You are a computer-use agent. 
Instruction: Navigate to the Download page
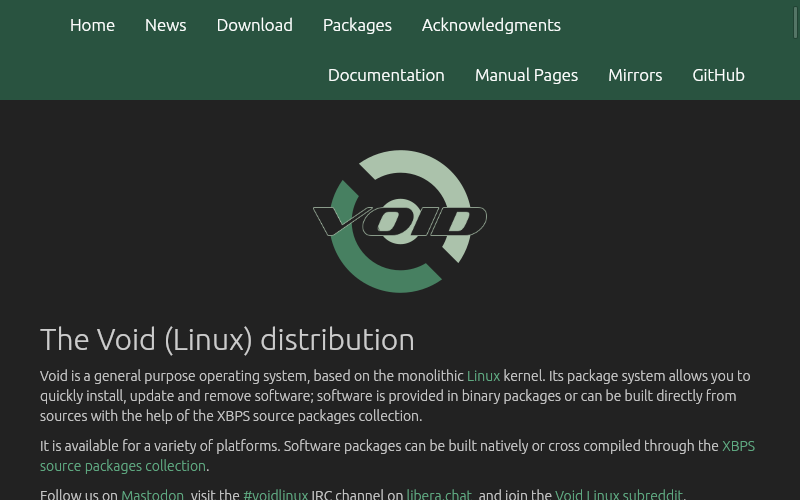click(x=254, y=25)
